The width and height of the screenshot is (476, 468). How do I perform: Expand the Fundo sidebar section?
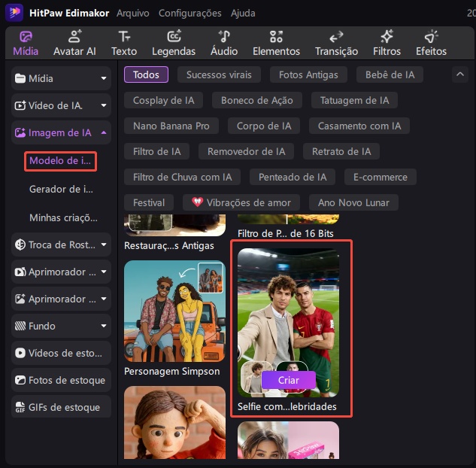[61, 326]
